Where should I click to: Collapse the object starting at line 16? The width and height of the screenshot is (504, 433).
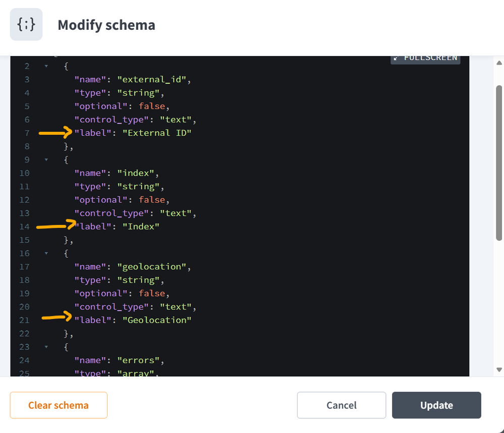click(46, 253)
